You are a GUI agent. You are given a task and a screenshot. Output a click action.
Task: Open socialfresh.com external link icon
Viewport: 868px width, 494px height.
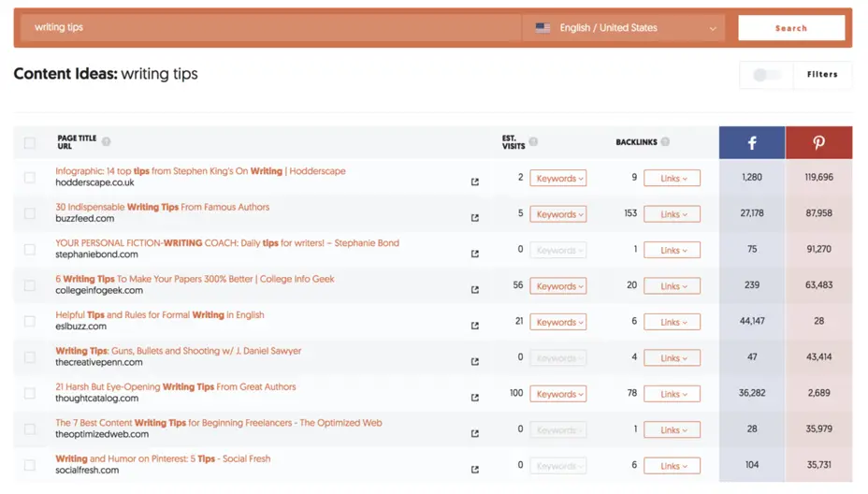[x=474, y=470]
